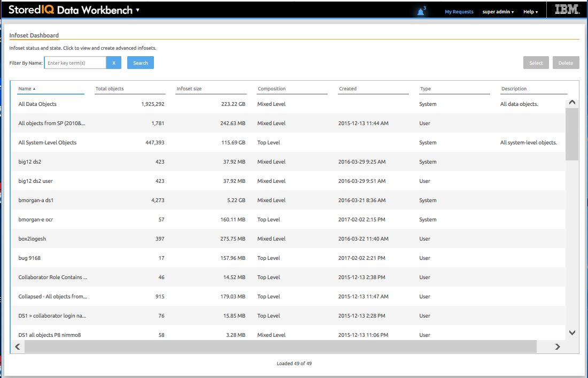Select the 'bmorgan-a ds1' infoset

tap(288, 200)
